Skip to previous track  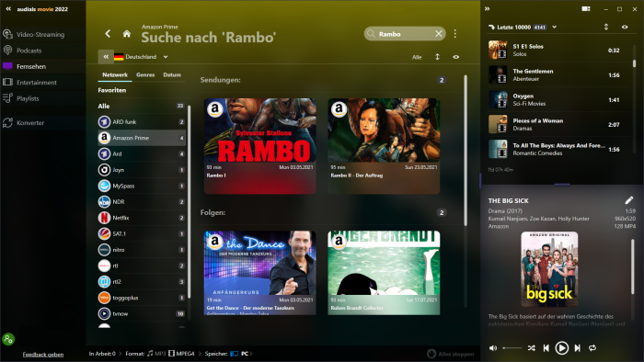click(x=546, y=348)
